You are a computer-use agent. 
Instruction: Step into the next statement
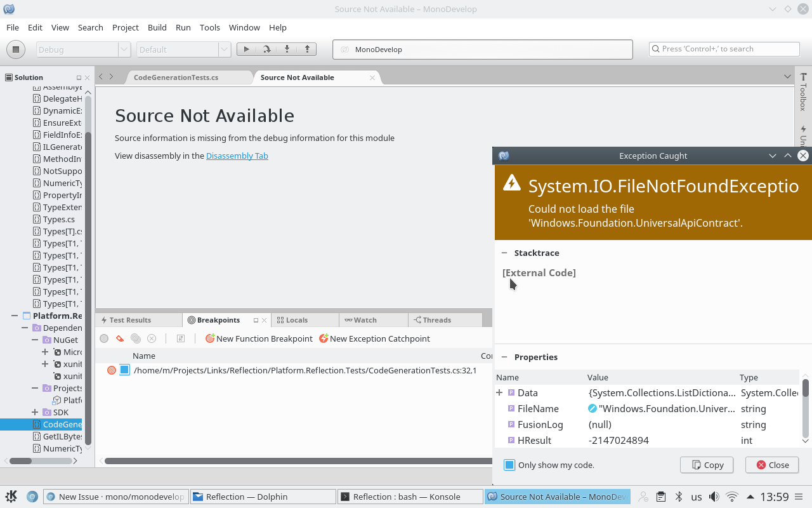(x=285, y=49)
